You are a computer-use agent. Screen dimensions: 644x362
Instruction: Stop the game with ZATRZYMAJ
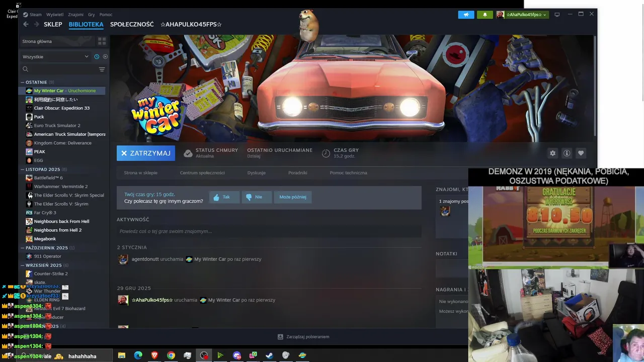pyautogui.click(x=146, y=153)
